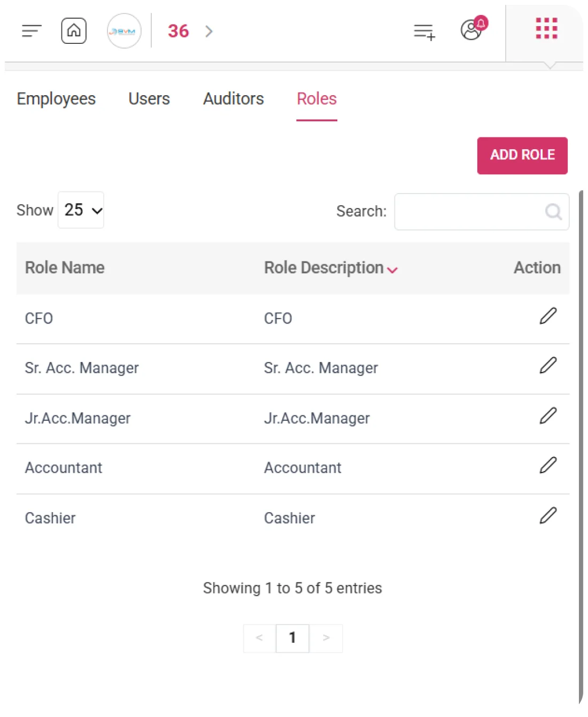The height and width of the screenshot is (717, 588).
Task: Sort by Role Description column header
Action: (x=330, y=268)
